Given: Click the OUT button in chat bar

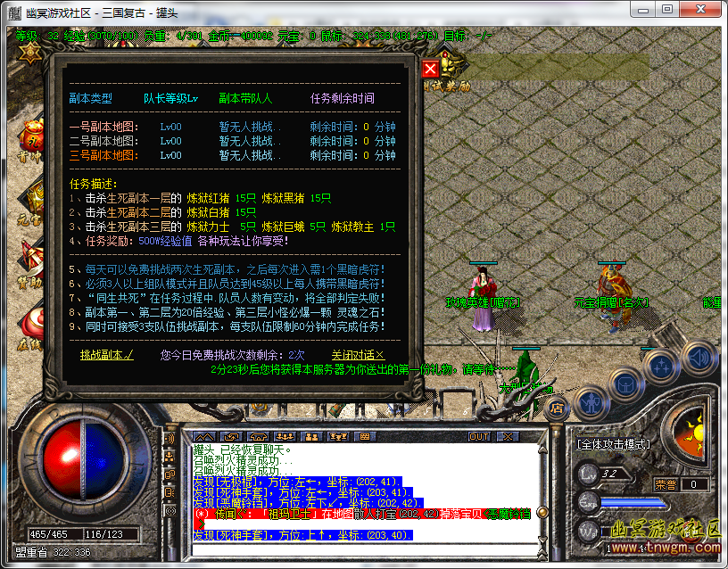Looking at the screenshot, I should point(479,437).
